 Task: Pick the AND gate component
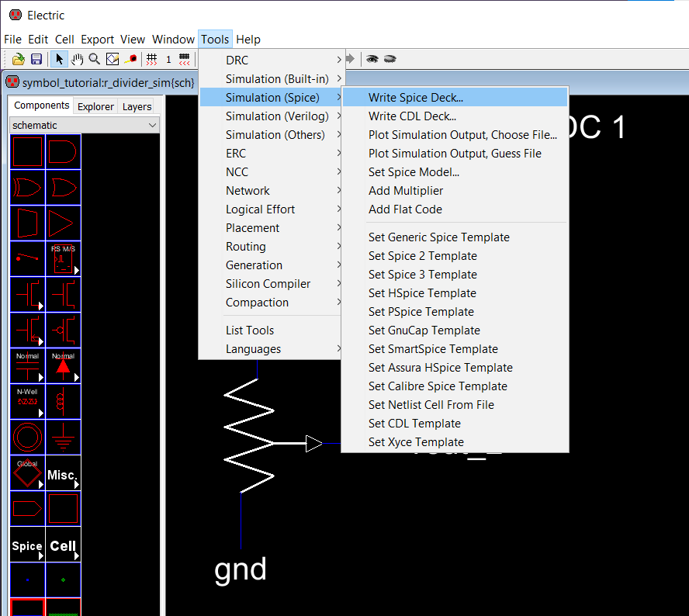pyautogui.click(x=63, y=151)
